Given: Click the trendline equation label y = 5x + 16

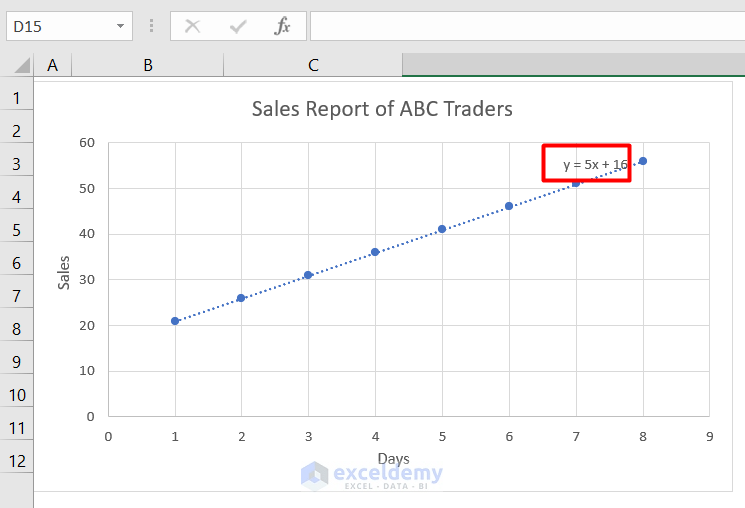Looking at the screenshot, I should tap(595, 164).
